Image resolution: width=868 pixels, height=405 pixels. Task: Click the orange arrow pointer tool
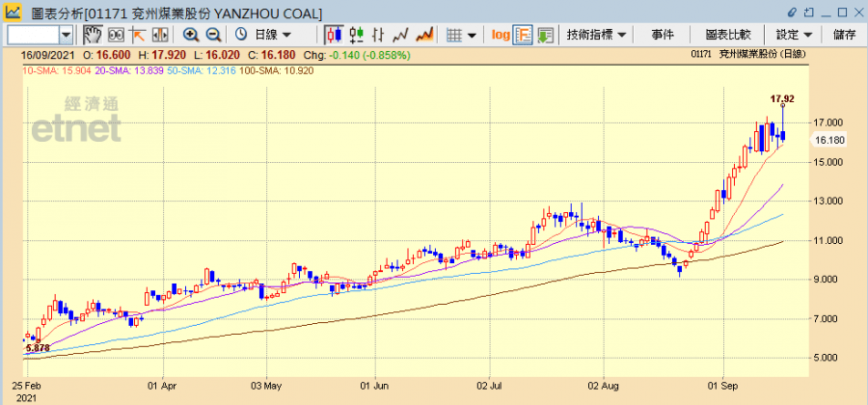point(137,34)
